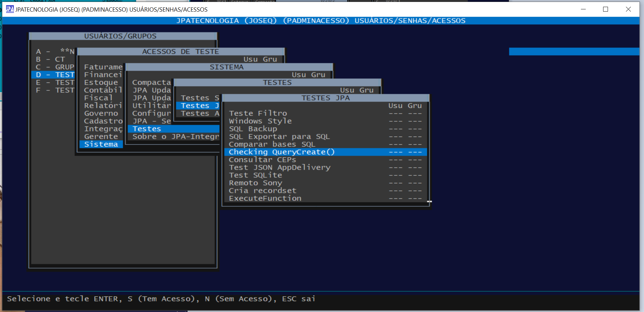This screenshot has width=644, height=312.
Task: Click the highlighted 'Checking QueryCreate()' row
Action: pos(325,152)
